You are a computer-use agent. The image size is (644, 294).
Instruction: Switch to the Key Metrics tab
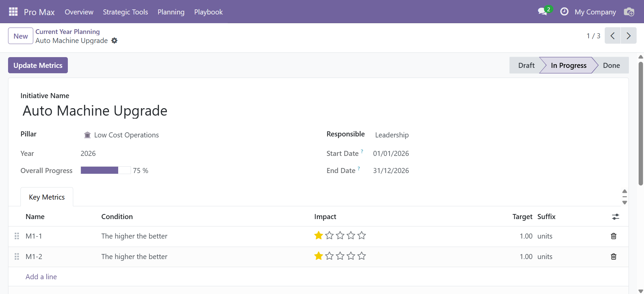47,197
